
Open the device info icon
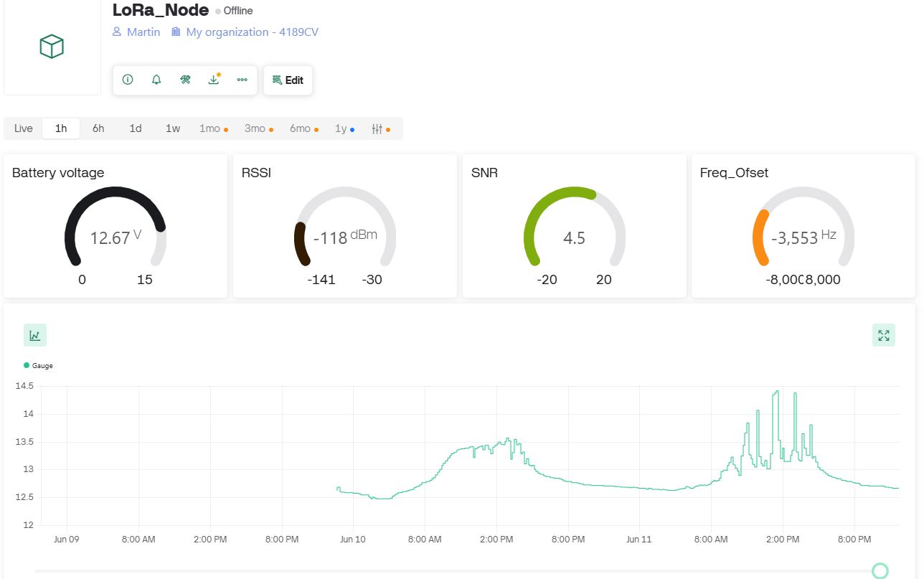pos(128,80)
